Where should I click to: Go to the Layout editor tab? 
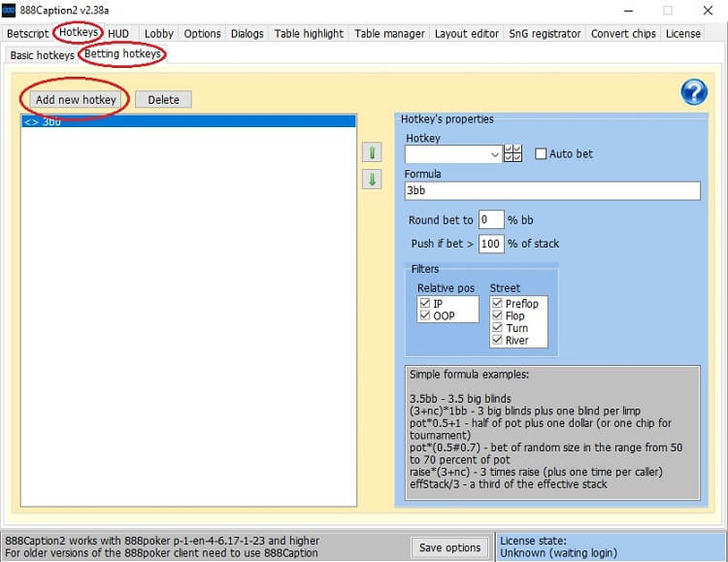tap(467, 33)
